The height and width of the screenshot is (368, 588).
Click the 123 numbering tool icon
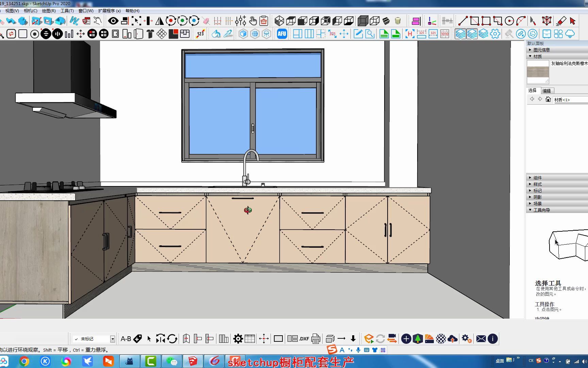pyautogui.click(x=200, y=34)
